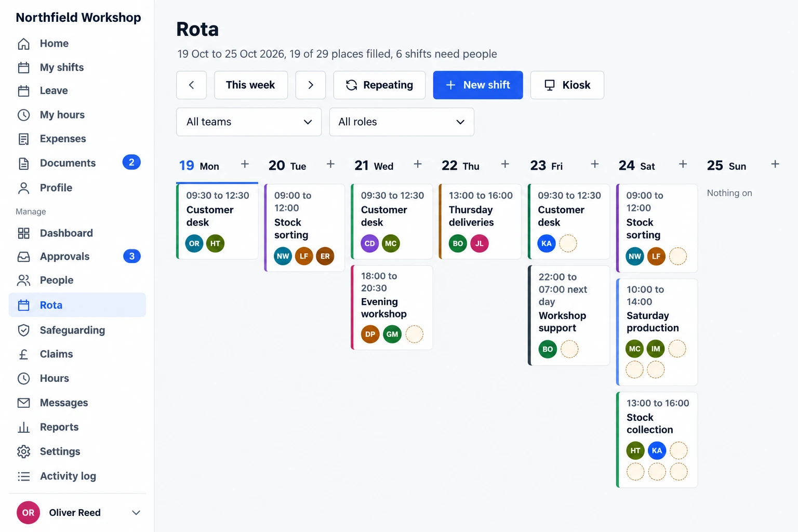Image resolution: width=798 pixels, height=532 pixels.
Task: Click the New shift button
Action: point(478,85)
